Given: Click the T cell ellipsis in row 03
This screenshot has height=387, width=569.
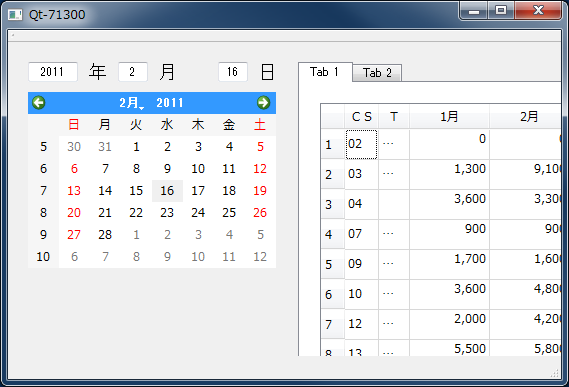Looking at the screenshot, I should pyautogui.click(x=394, y=174).
